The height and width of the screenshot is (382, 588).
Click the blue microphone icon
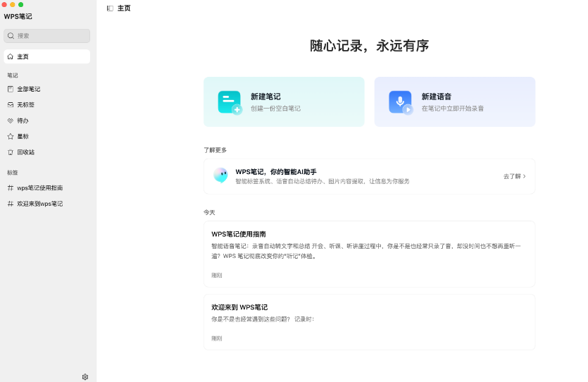click(x=401, y=102)
